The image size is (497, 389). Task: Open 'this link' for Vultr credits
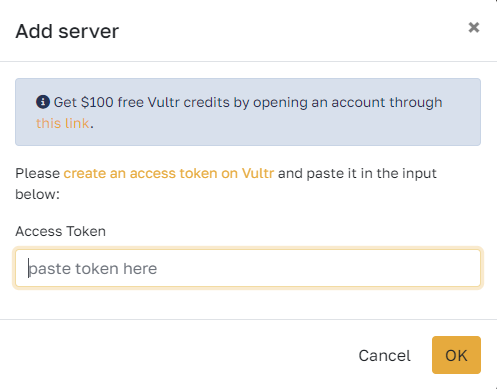(x=63, y=123)
